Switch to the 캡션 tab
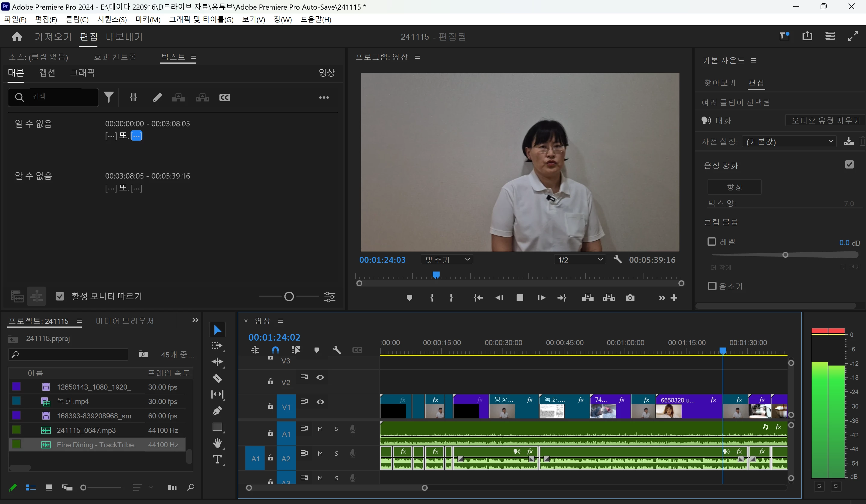The image size is (866, 504). pos(47,72)
